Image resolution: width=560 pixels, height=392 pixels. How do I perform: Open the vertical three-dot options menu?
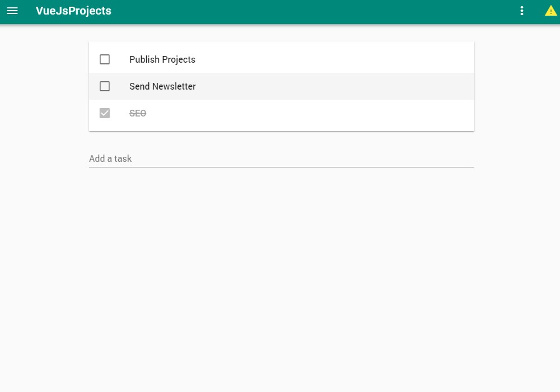point(522,11)
